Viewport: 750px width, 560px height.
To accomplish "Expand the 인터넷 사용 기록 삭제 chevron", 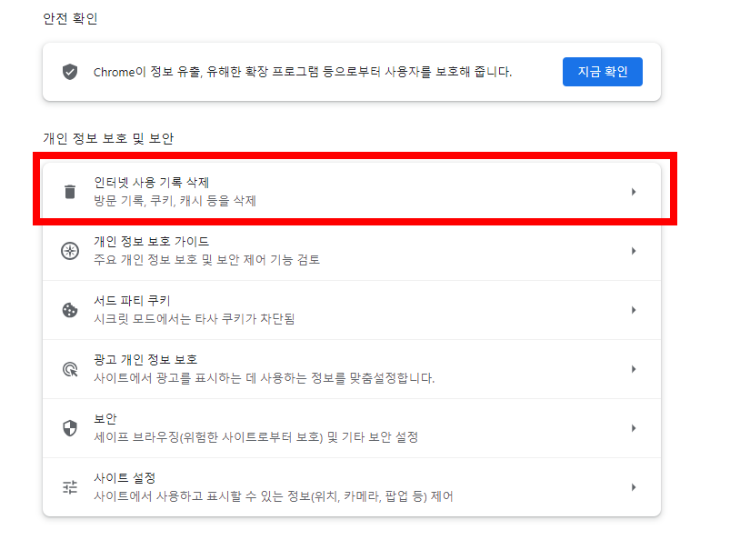I will click(x=634, y=190).
